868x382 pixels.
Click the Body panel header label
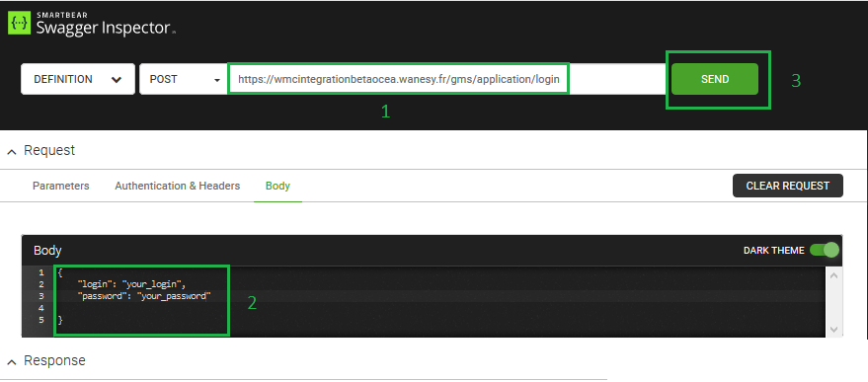[47, 251]
